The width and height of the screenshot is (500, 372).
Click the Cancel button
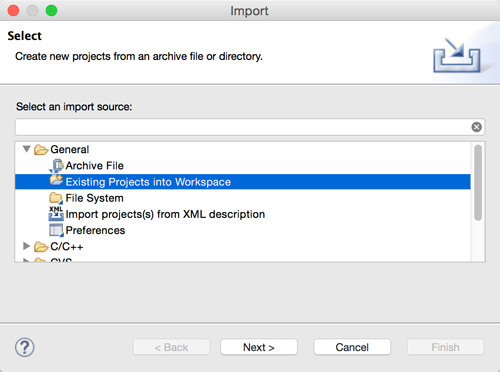pyautogui.click(x=352, y=347)
